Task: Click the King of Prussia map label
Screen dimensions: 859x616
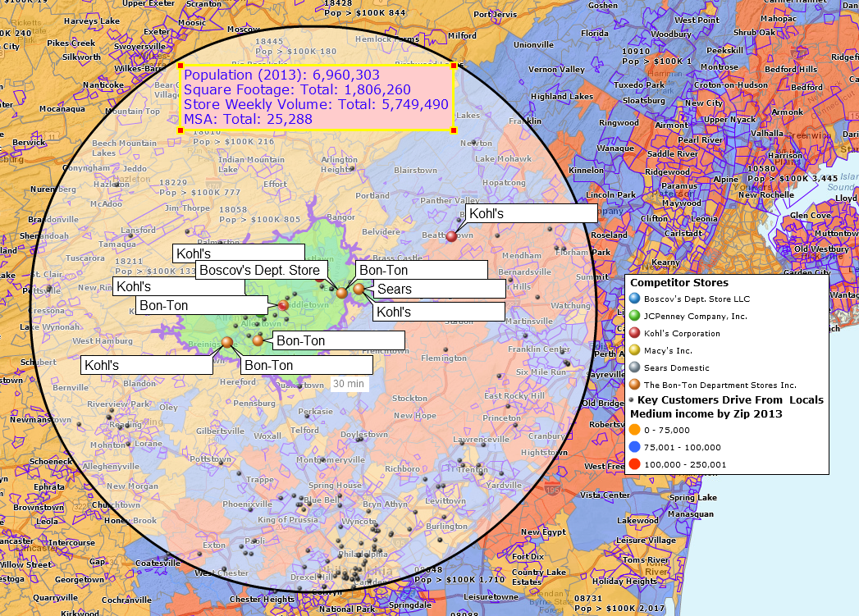Action: [x=288, y=520]
